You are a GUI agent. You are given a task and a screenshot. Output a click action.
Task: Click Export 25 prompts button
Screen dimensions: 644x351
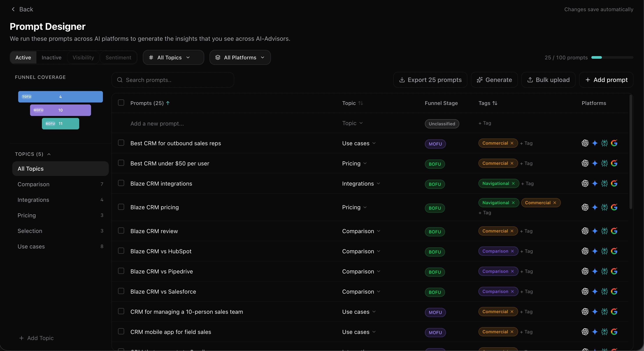pos(430,80)
